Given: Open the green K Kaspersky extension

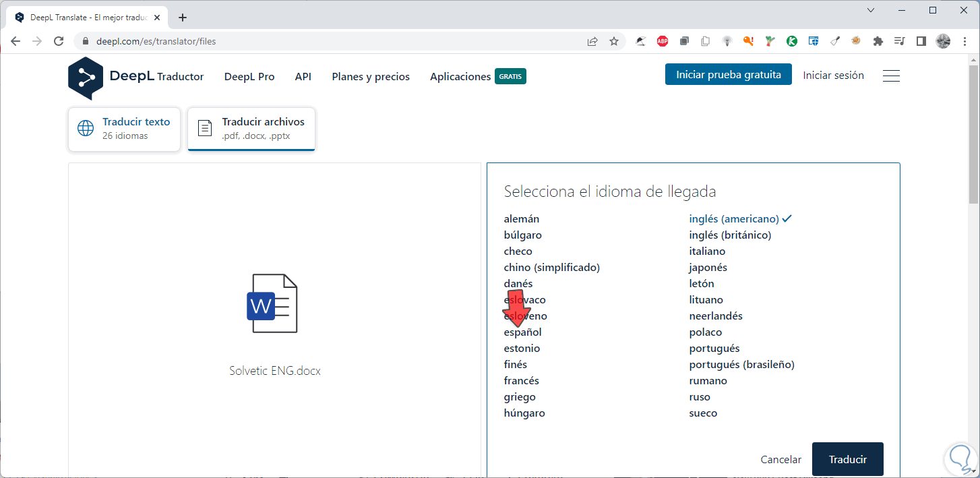Looking at the screenshot, I should click(792, 41).
